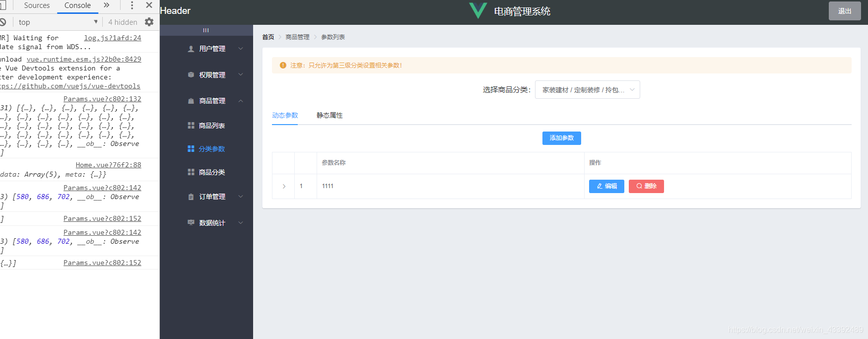868x339 pixels.
Task: Toggle sidebar collapse bar icon
Action: [206, 30]
